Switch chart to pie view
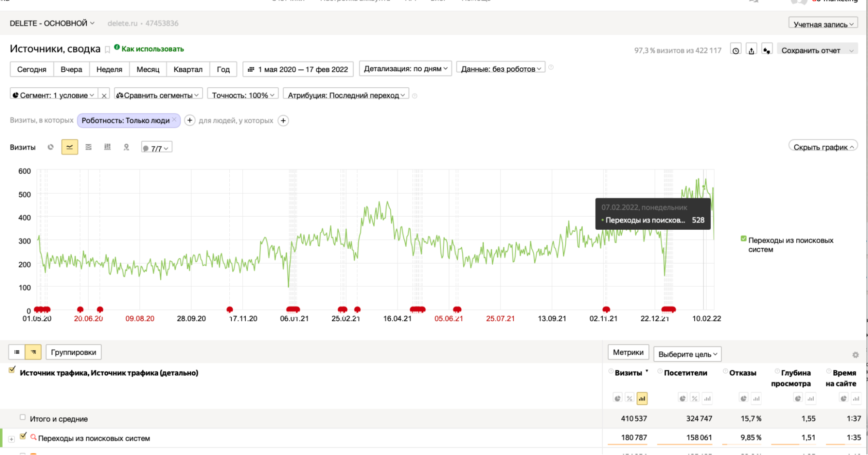 (51, 147)
